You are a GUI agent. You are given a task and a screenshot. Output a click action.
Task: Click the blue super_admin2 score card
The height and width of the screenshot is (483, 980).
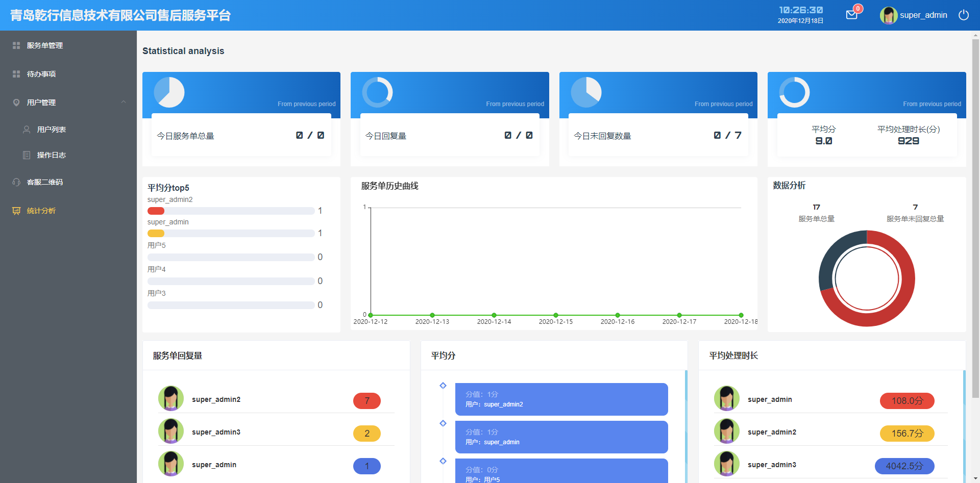click(561, 399)
